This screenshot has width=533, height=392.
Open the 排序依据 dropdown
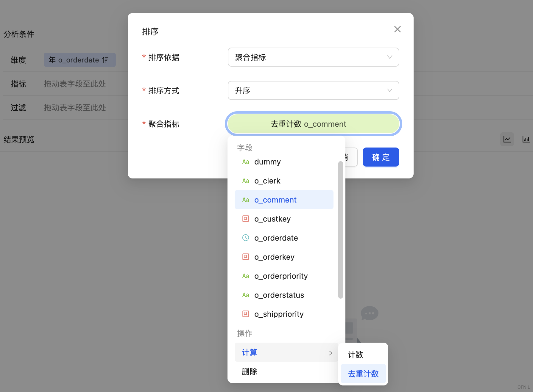[x=313, y=57]
